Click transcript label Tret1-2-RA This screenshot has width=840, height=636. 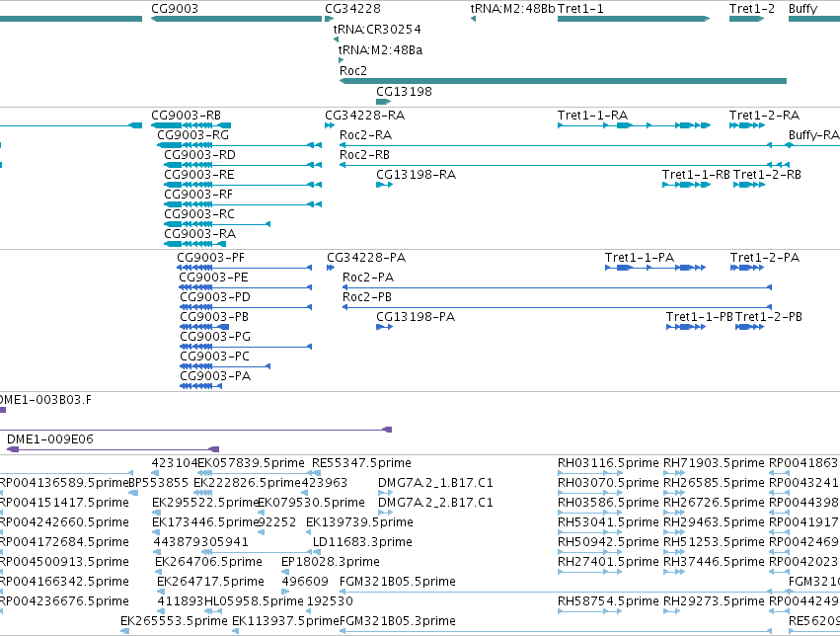click(x=764, y=116)
